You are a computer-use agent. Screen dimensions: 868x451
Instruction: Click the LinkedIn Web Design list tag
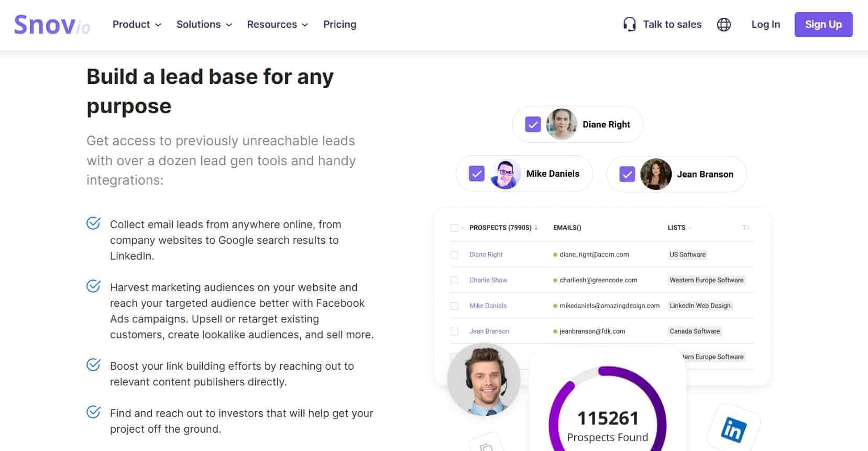point(700,306)
